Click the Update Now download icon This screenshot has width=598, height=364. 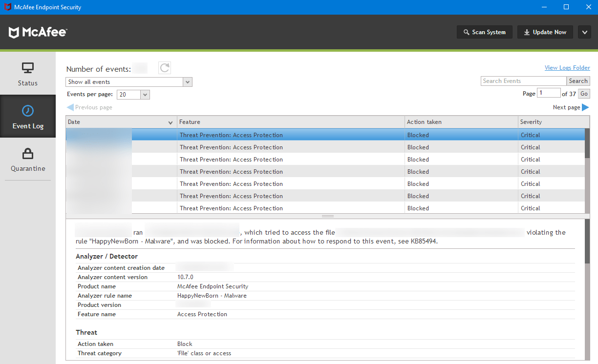point(526,32)
